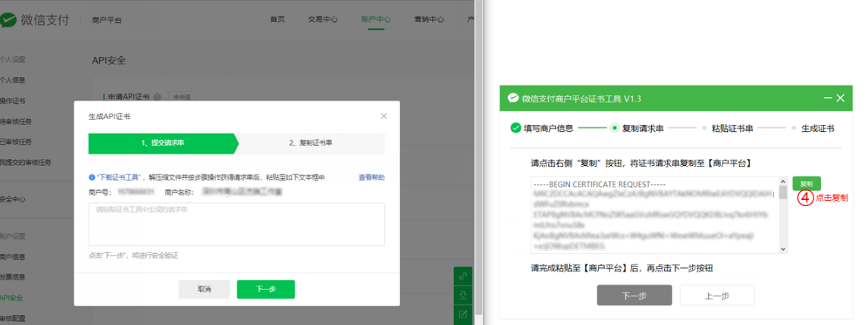Click the green link icon on the floating sidebar
The height and width of the screenshot is (325, 868).
point(463,275)
